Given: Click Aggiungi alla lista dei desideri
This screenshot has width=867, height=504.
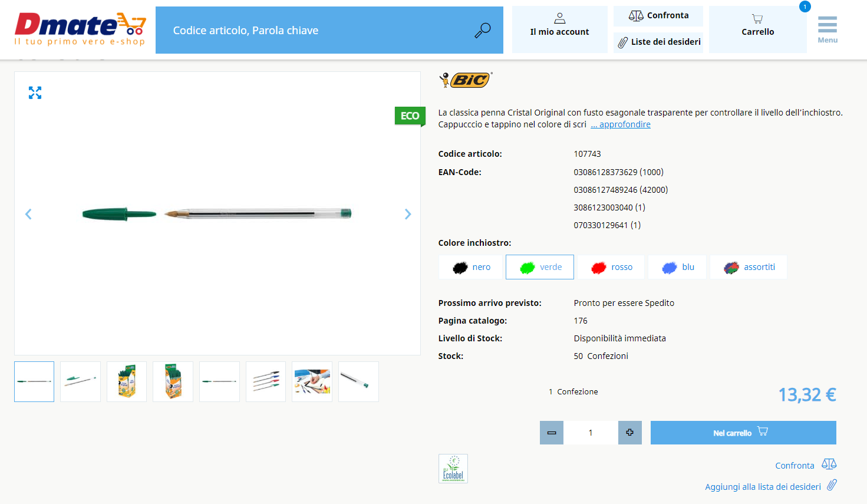Looking at the screenshot, I should tap(771, 486).
